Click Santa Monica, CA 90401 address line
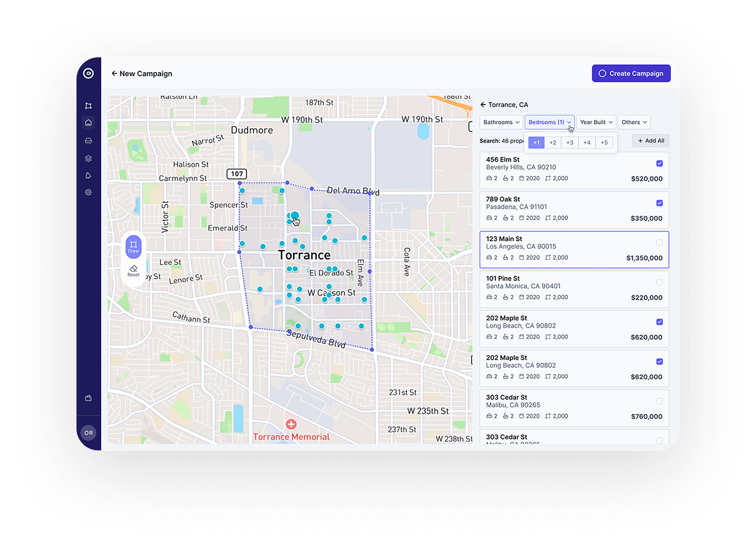Image resolution: width=756 pixels, height=546 pixels. [x=523, y=286]
